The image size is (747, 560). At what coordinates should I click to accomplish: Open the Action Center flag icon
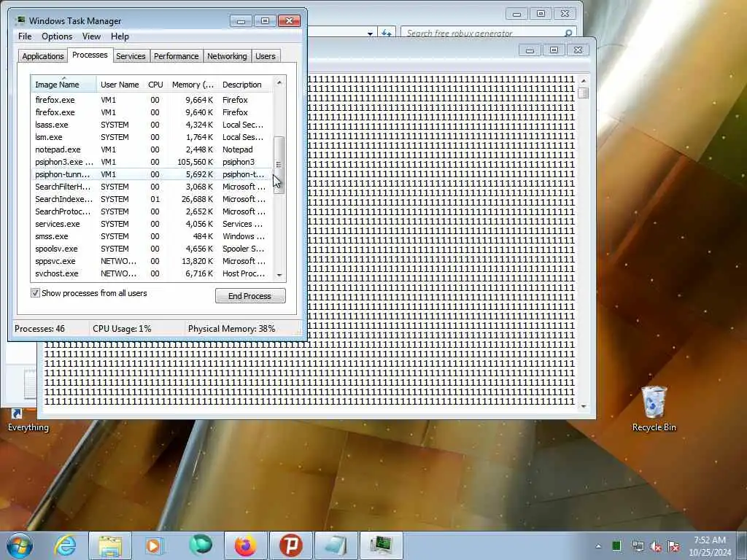point(673,546)
